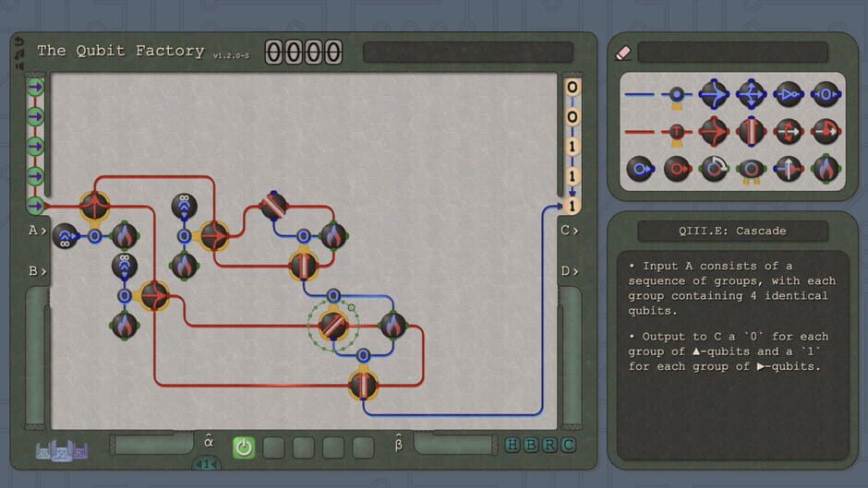868x488 pixels.
Task: Pick the red wire segment from the palette
Action: 639,132
